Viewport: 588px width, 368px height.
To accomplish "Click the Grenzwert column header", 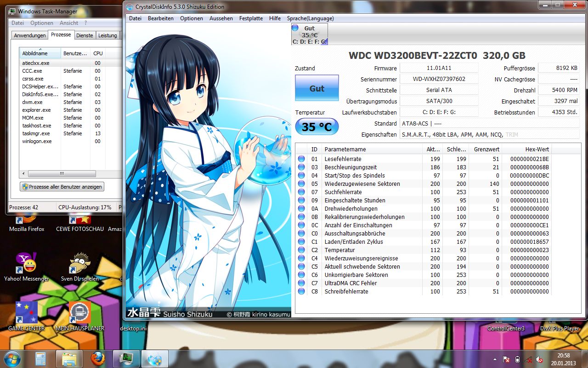I will pos(485,149).
